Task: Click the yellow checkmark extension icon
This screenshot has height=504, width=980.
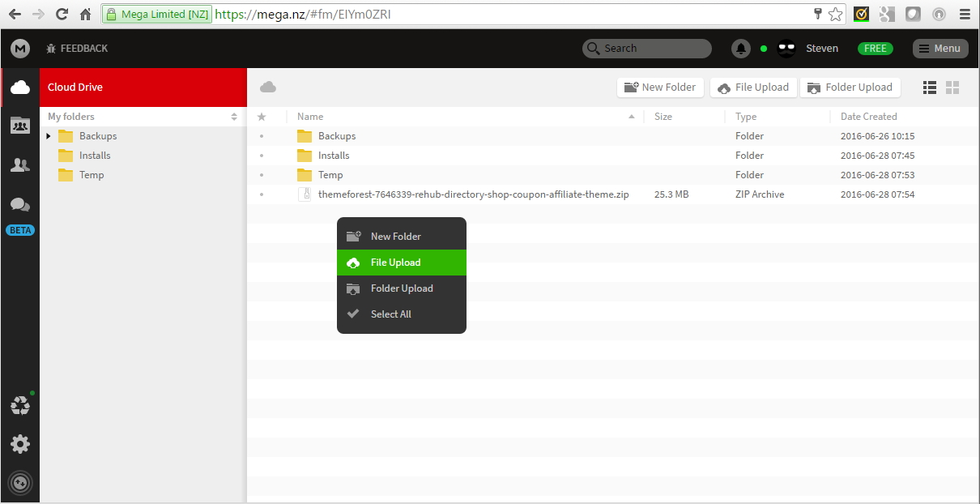Action: tap(861, 14)
